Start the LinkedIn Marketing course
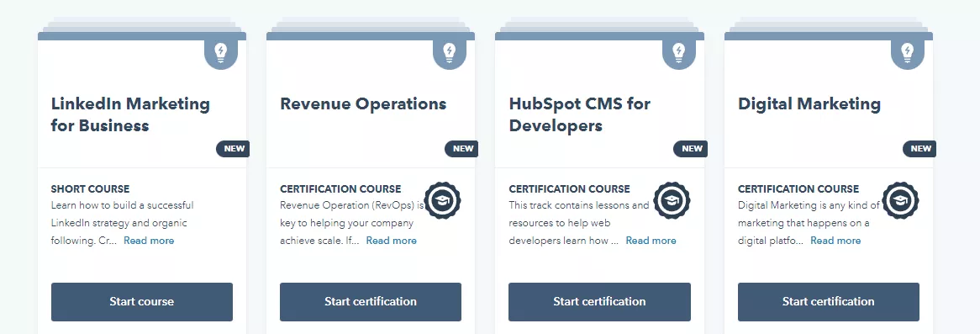The width and height of the screenshot is (980, 334). pyautogui.click(x=142, y=302)
